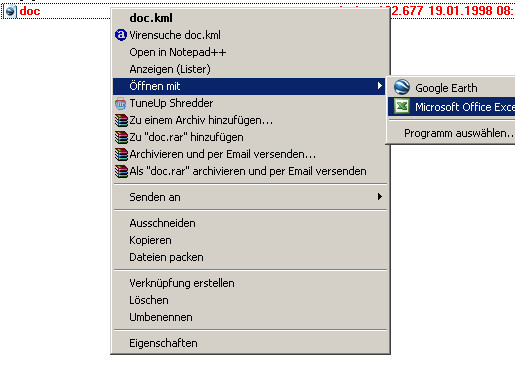This screenshot has width=515, height=369.
Task: Click the Microsoft Excel icon in submenu
Action: 402,107
